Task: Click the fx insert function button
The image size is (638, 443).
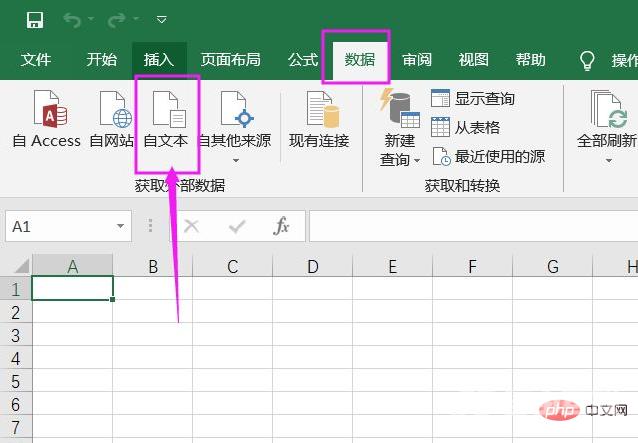Action: (282, 227)
